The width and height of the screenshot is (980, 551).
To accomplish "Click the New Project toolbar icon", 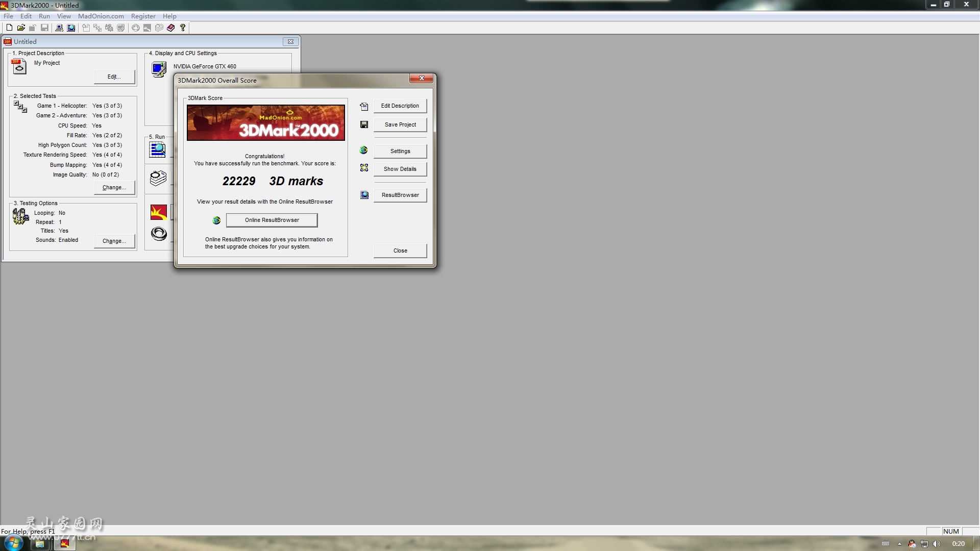I will pyautogui.click(x=9, y=27).
